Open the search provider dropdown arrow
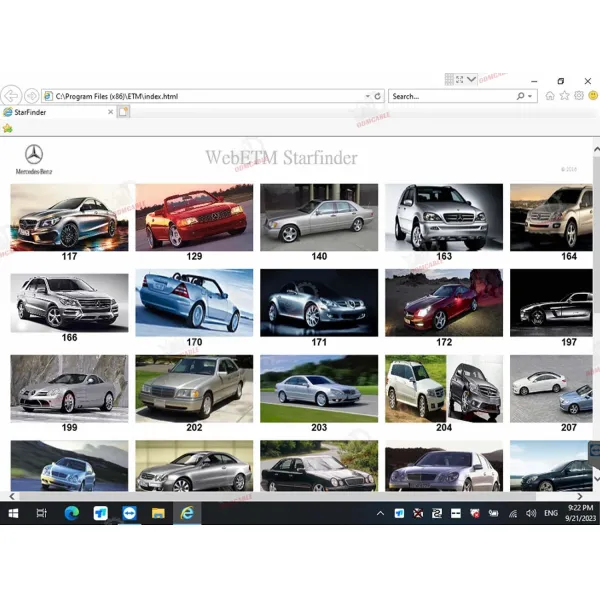This screenshot has width=600, height=600. 530,96
